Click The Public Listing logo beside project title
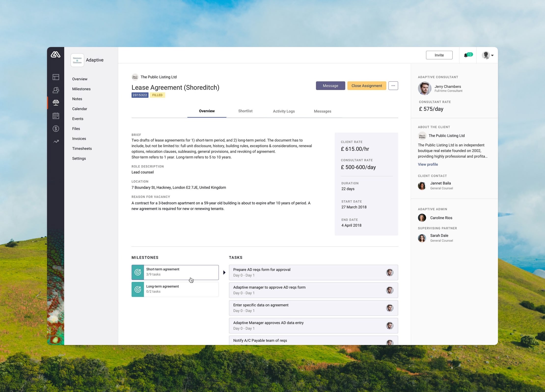 pyautogui.click(x=135, y=77)
